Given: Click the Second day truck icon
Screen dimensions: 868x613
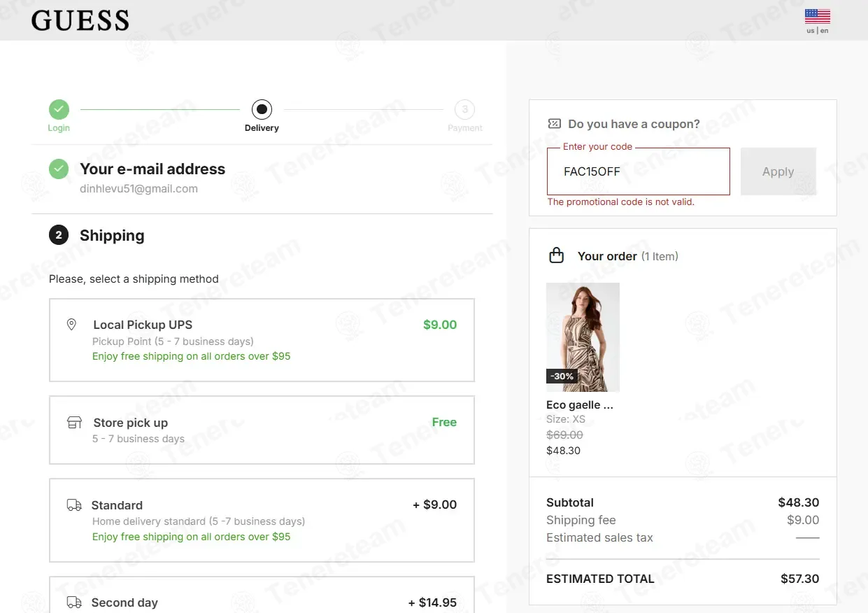Looking at the screenshot, I should coord(74,603).
